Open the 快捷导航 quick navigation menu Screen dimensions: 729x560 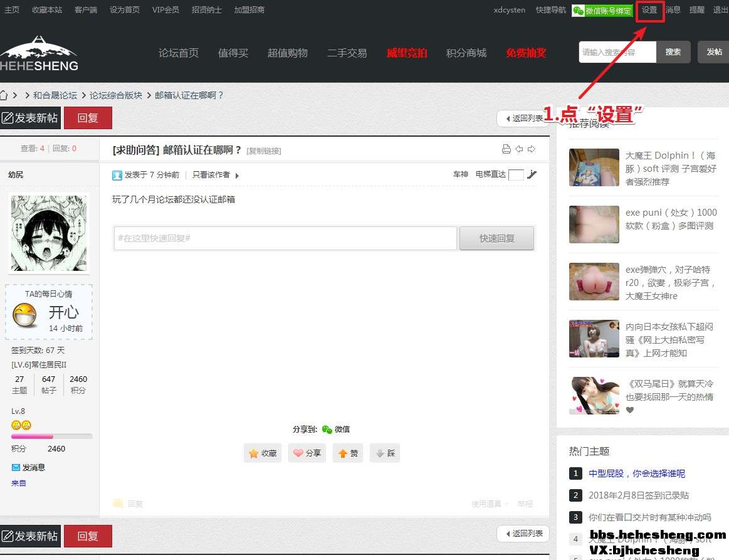pos(550,10)
